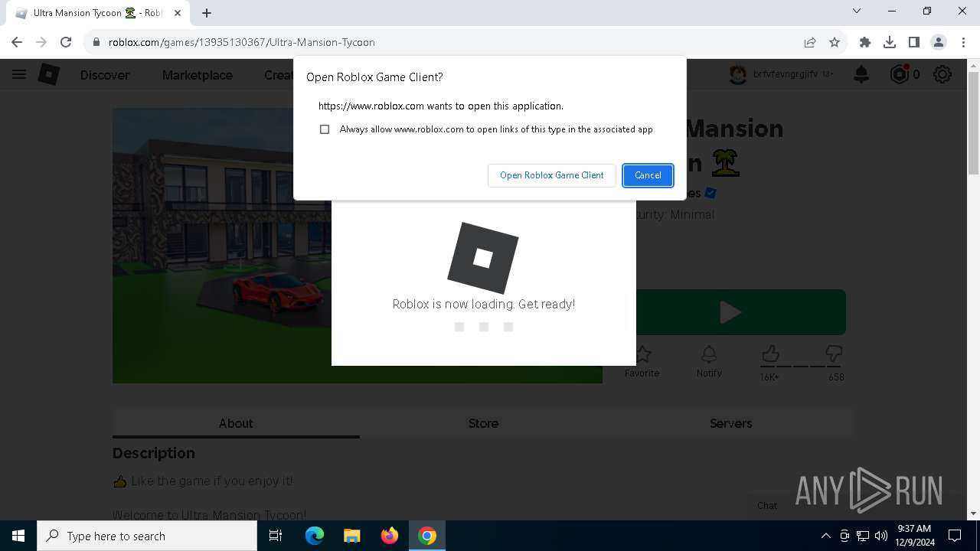Open the tab search chevron
The height and width of the screenshot is (551, 980).
(857, 11)
